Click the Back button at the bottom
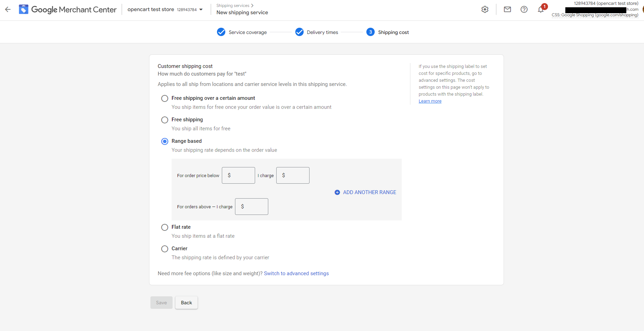The image size is (644, 331). tap(186, 302)
